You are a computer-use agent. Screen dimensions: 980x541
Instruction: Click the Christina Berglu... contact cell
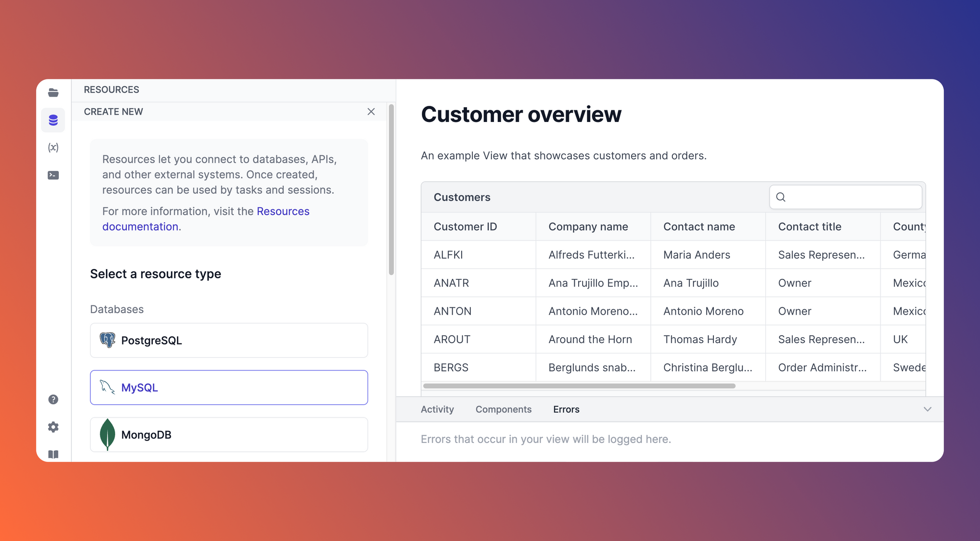[708, 368]
